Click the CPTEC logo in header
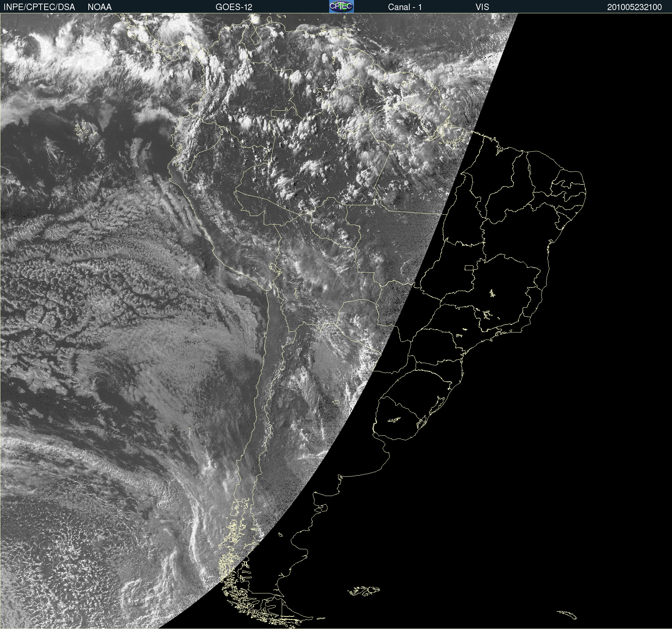 [x=341, y=6]
